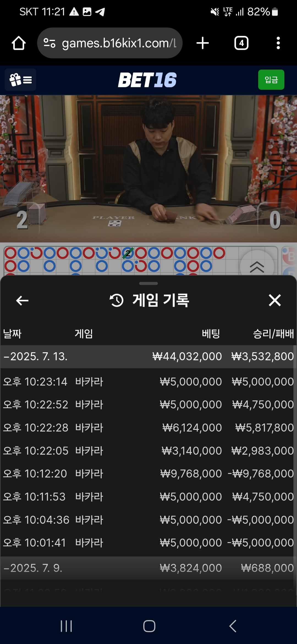Tap the browser home icon
Viewport: 297px width, 644px height.
click(19, 43)
